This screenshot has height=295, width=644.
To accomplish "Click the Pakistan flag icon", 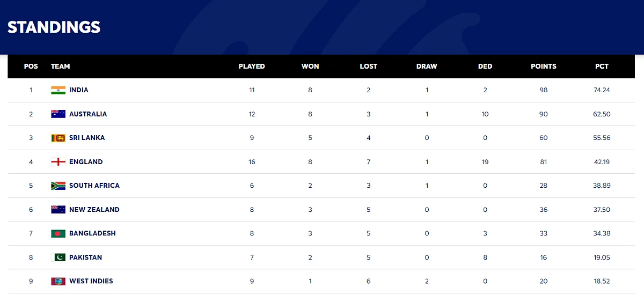I will tap(58, 257).
